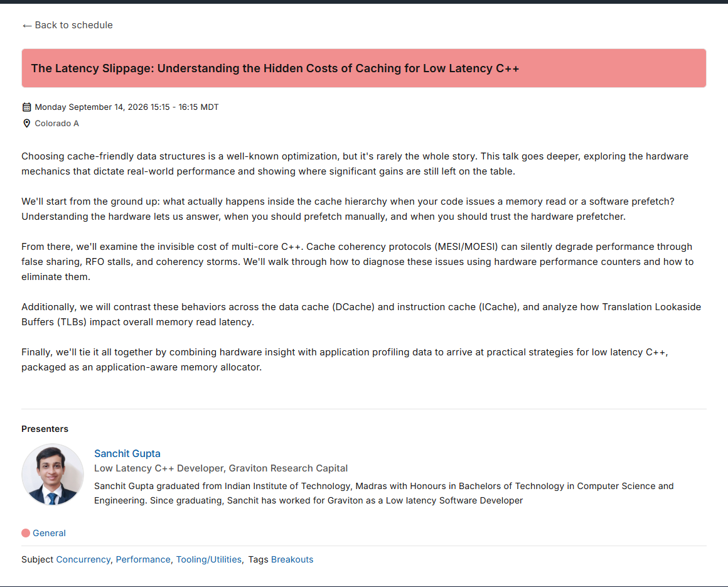Open Sanchit Gupta's presenter profile

coord(127,454)
